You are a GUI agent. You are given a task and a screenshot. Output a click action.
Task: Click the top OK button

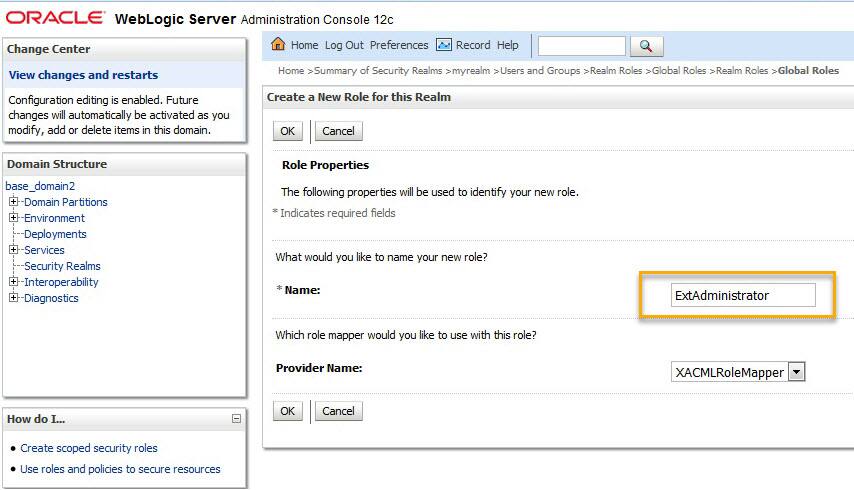tap(288, 131)
